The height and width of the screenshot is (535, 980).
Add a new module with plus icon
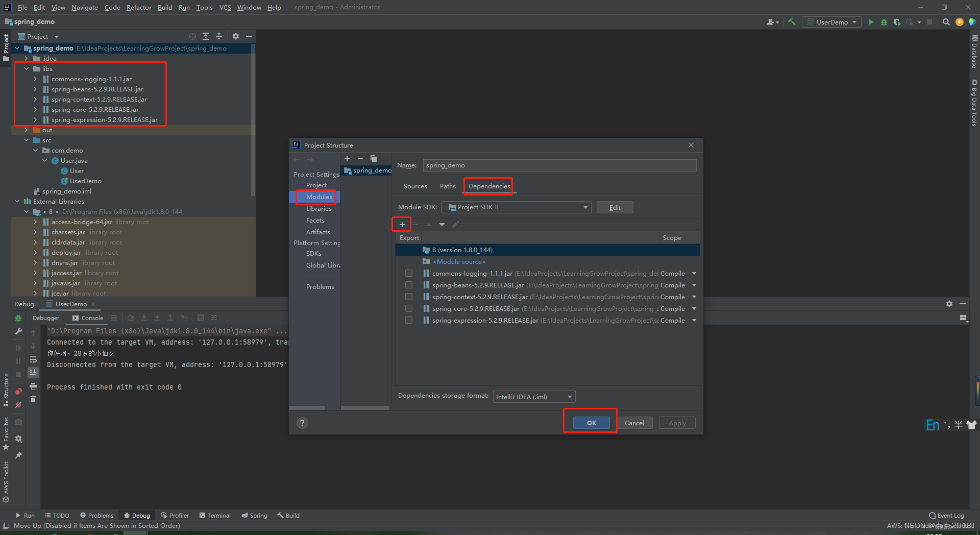pyautogui.click(x=347, y=159)
